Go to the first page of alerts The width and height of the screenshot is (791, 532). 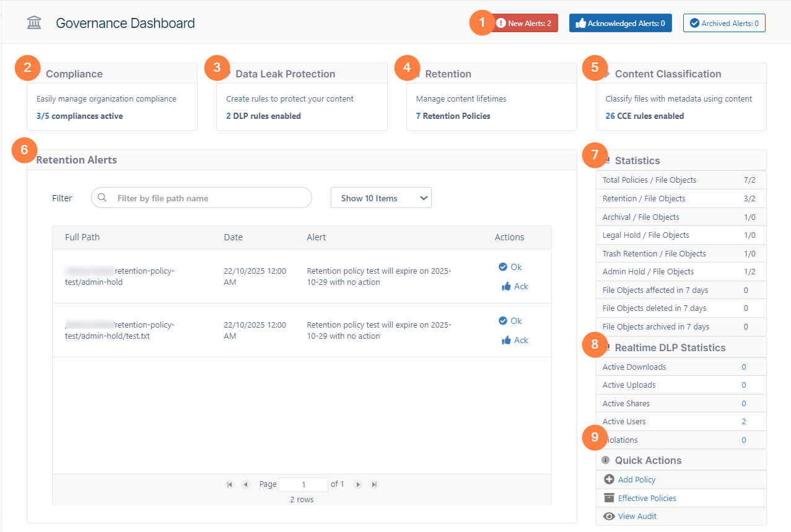[230, 484]
